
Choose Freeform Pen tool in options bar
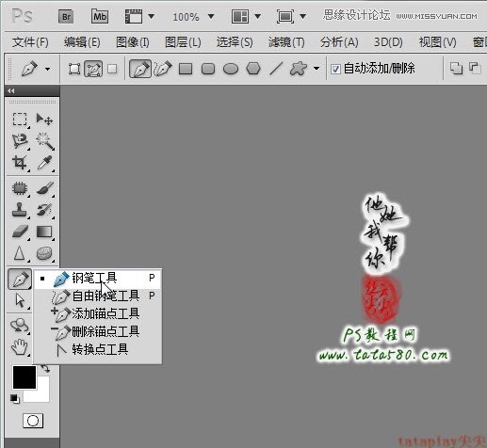(163, 69)
